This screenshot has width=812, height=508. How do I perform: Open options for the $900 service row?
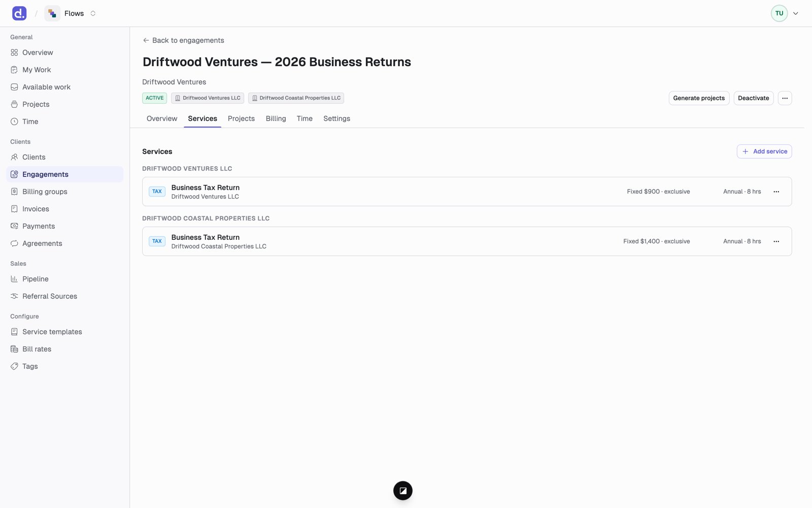pyautogui.click(x=776, y=192)
